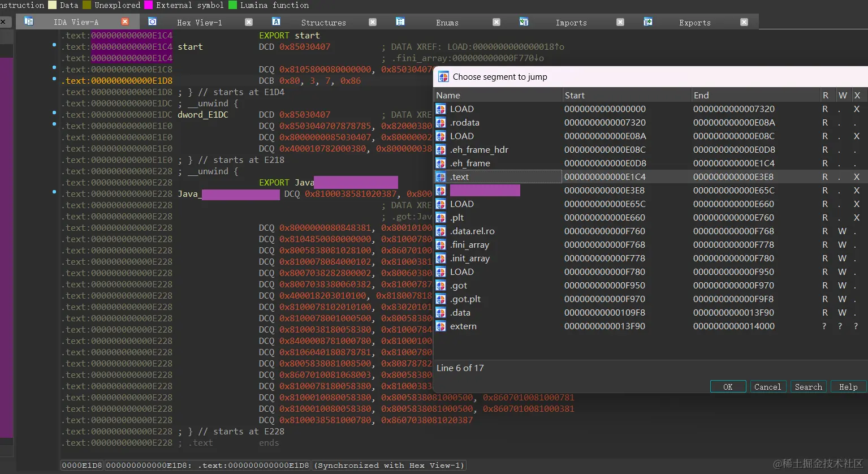
Task: Select the .eh_frame_hdr segment name
Action: tap(479, 150)
